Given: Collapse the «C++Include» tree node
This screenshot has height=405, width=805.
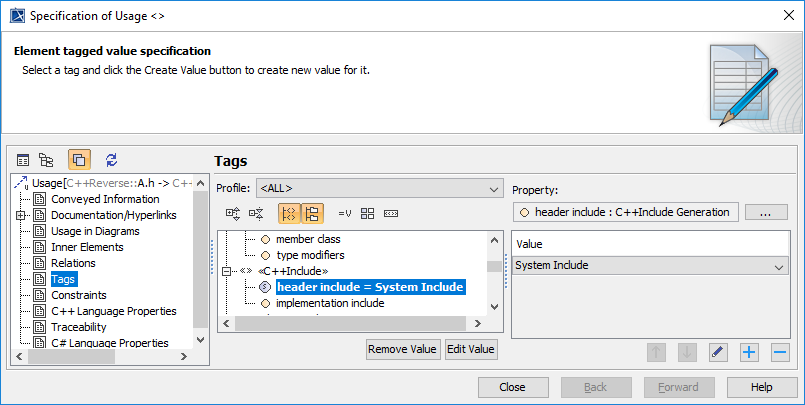Looking at the screenshot, I should (x=227, y=271).
